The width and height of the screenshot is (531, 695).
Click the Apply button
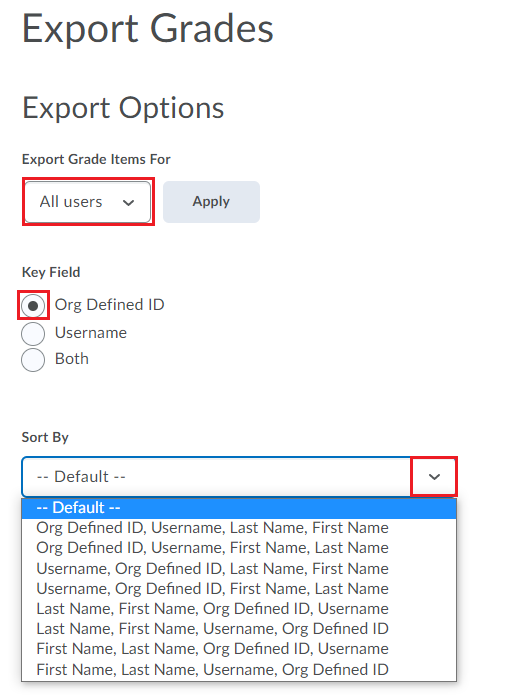(x=211, y=202)
